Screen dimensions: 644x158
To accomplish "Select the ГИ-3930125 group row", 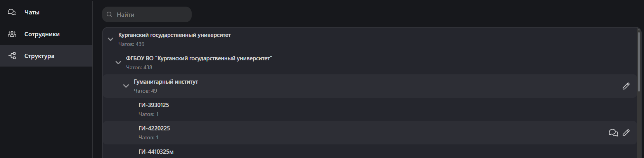I will (x=154, y=105).
